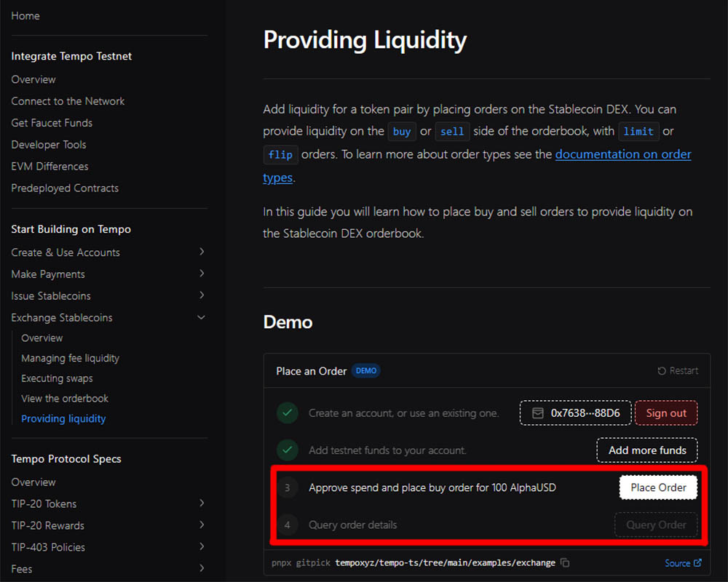
Task: Click the wallet icon beside address 0x7638
Action: point(538,413)
